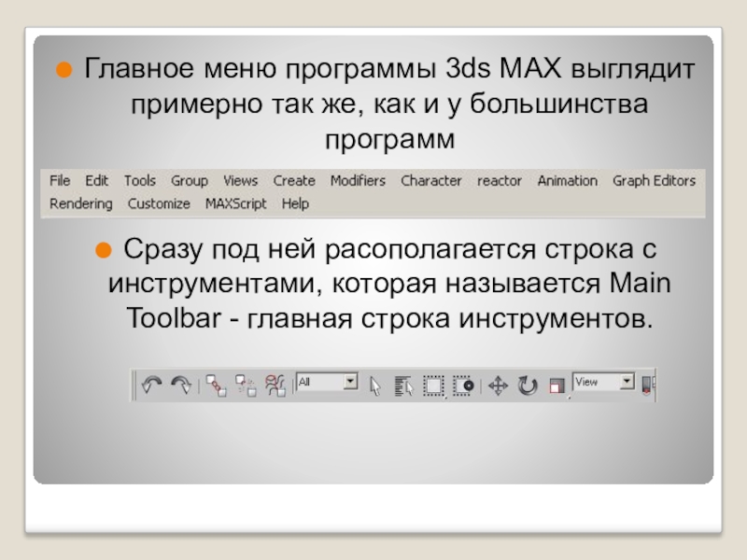Open the Select by Name list icon
Screen dimensions: 747x560
click(404, 385)
